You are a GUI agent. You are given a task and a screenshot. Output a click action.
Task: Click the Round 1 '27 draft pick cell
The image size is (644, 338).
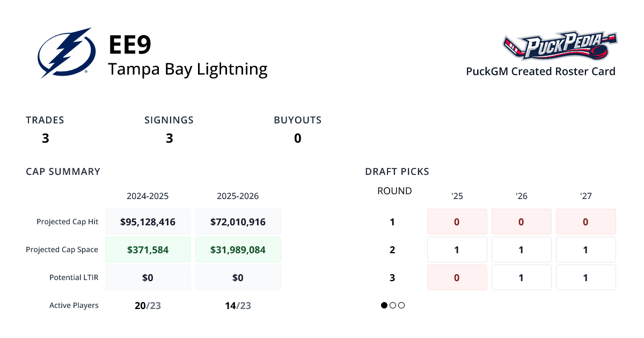pyautogui.click(x=586, y=222)
